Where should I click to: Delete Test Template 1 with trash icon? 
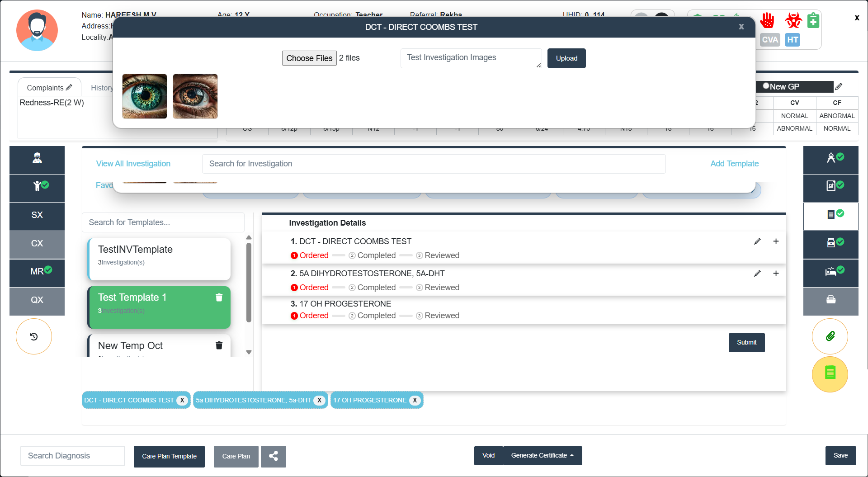[219, 298]
